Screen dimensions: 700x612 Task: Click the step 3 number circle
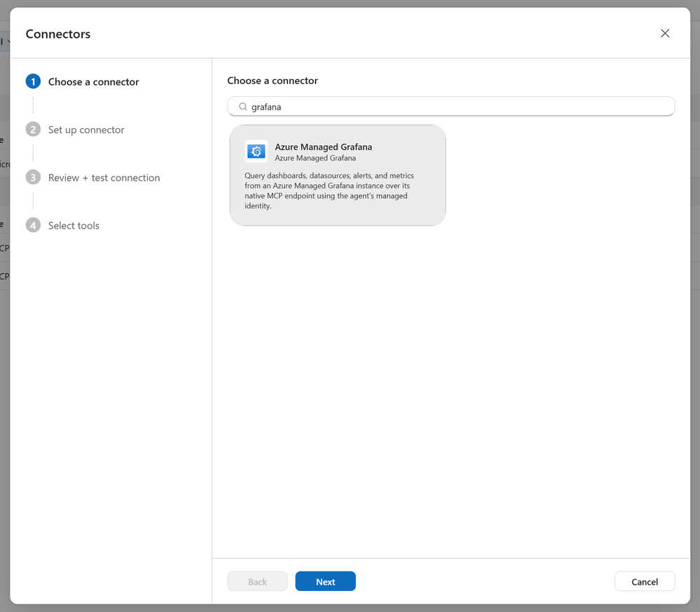[33, 177]
